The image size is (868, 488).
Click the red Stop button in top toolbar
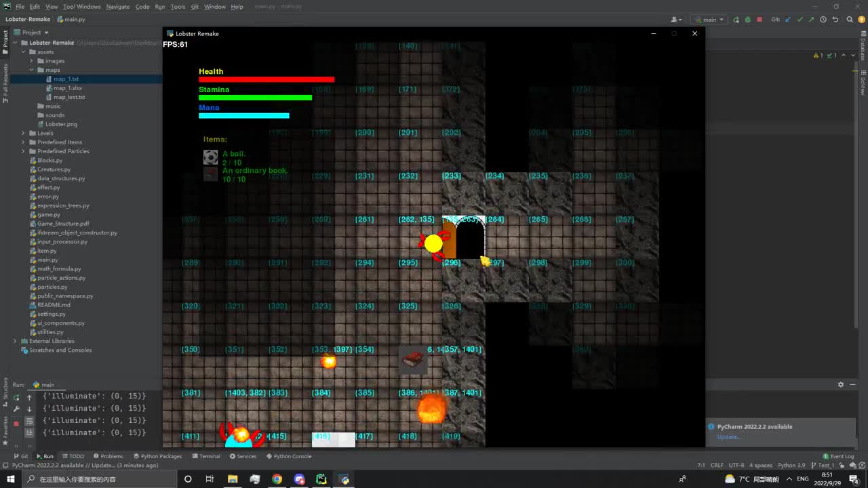pos(759,20)
